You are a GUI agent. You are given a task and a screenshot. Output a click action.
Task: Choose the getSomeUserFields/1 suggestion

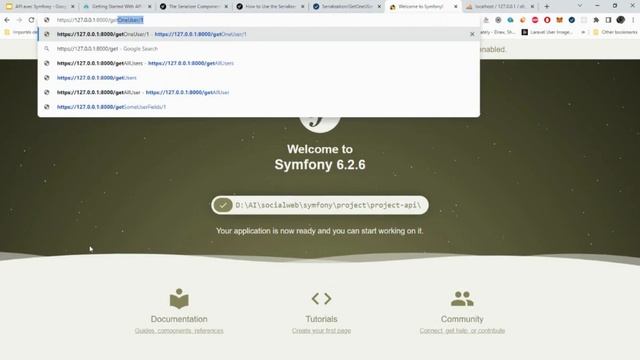[x=259, y=107]
